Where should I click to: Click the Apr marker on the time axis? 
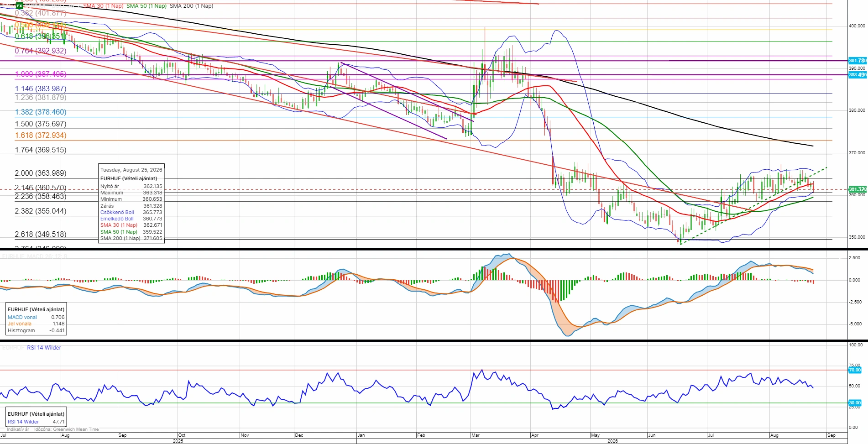pyautogui.click(x=535, y=435)
